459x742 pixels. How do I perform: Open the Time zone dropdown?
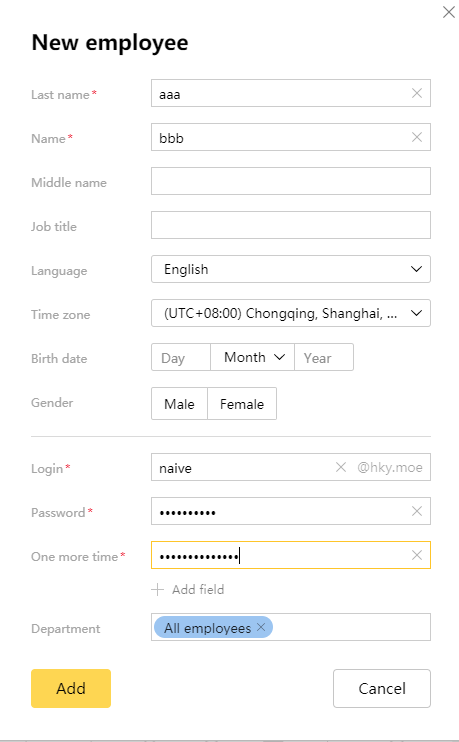tap(291, 313)
